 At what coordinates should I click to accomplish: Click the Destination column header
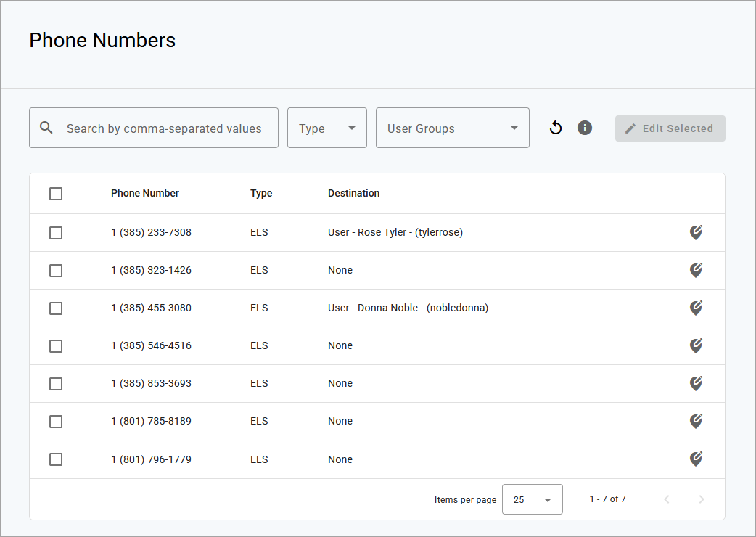point(353,193)
